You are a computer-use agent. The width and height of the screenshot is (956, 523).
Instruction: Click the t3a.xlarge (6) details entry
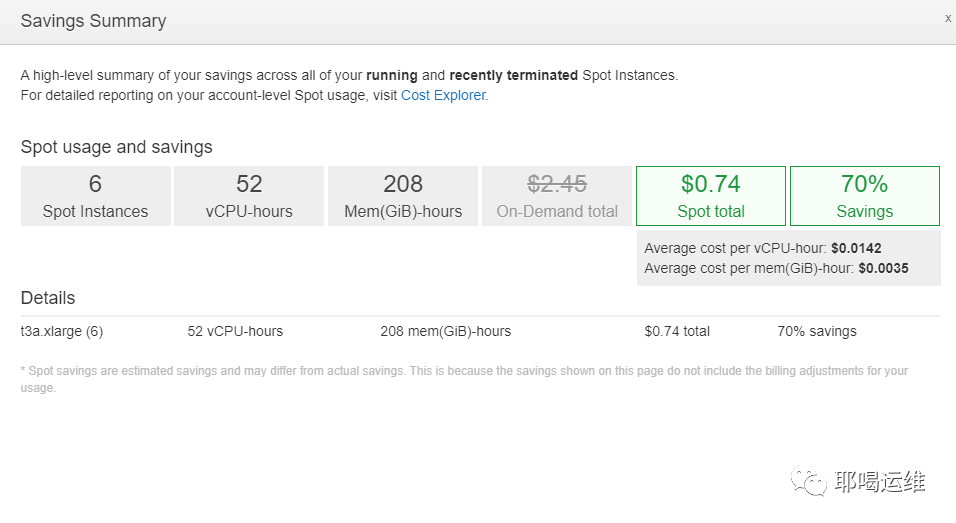62,332
